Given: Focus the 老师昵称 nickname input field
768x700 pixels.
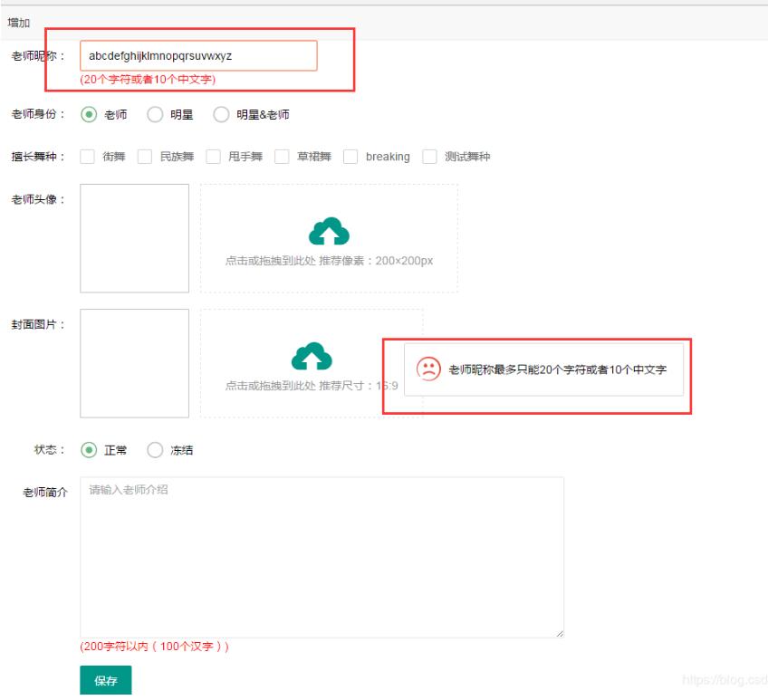Looking at the screenshot, I should pos(198,56).
